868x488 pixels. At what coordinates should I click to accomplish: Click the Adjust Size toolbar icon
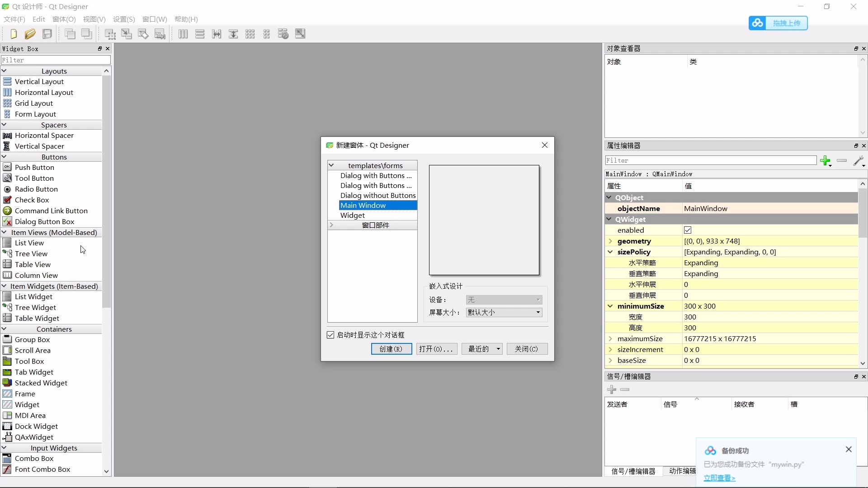(300, 34)
